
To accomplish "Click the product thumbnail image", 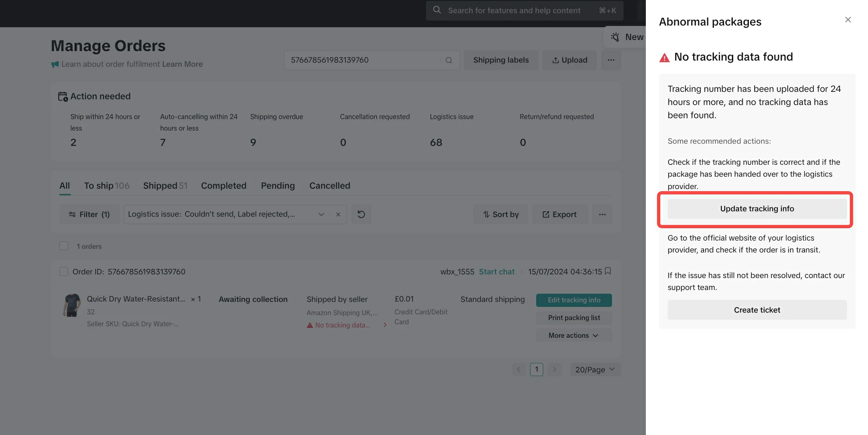I will pos(72,305).
